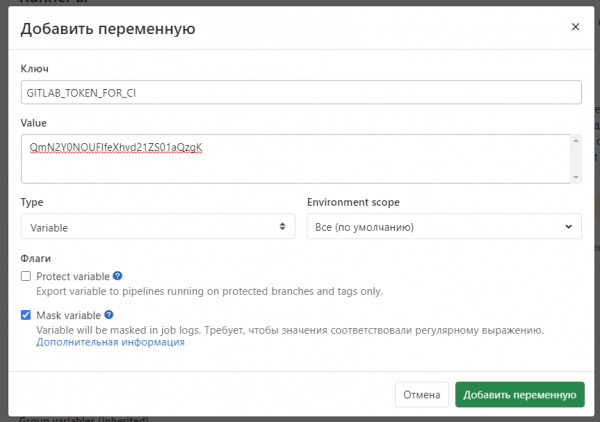Expand the Environment scope dropdown
Viewport: 600px width, 422px height.
click(x=443, y=227)
